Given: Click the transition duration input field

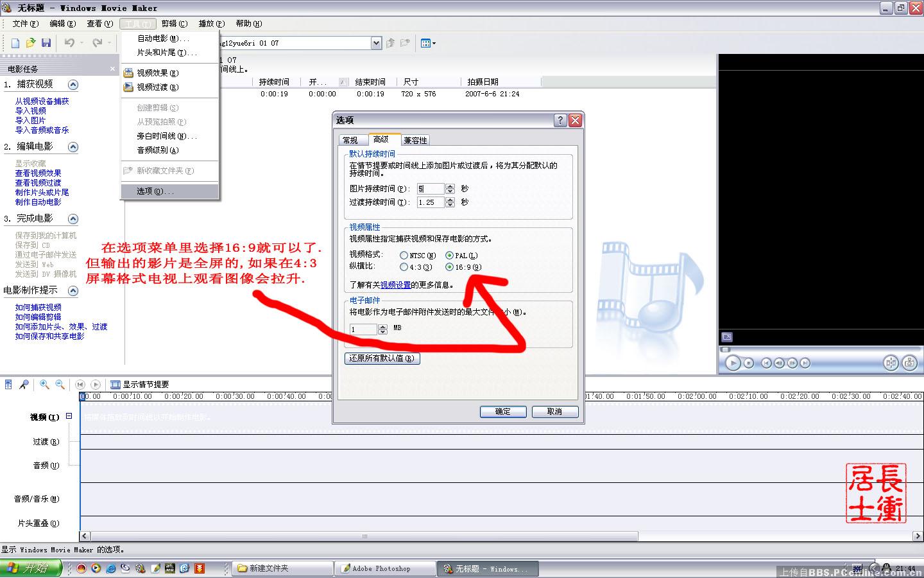Looking at the screenshot, I should click(x=431, y=202).
